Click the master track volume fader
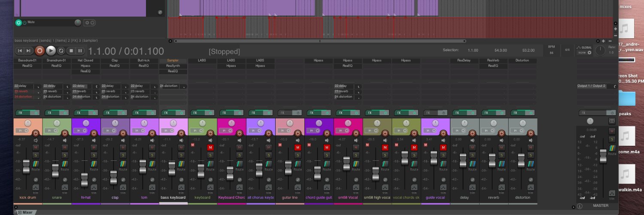Viewport: 644px width, 215px height. (603, 156)
